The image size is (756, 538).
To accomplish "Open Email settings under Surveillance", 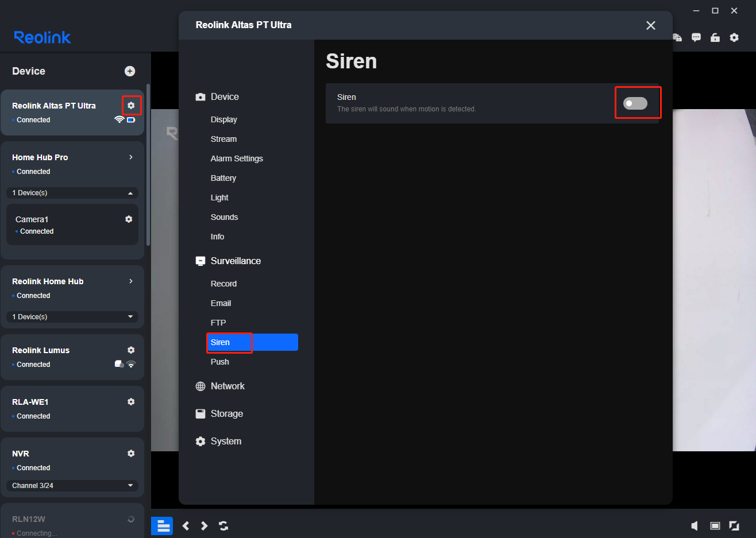I will coord(221,303).
